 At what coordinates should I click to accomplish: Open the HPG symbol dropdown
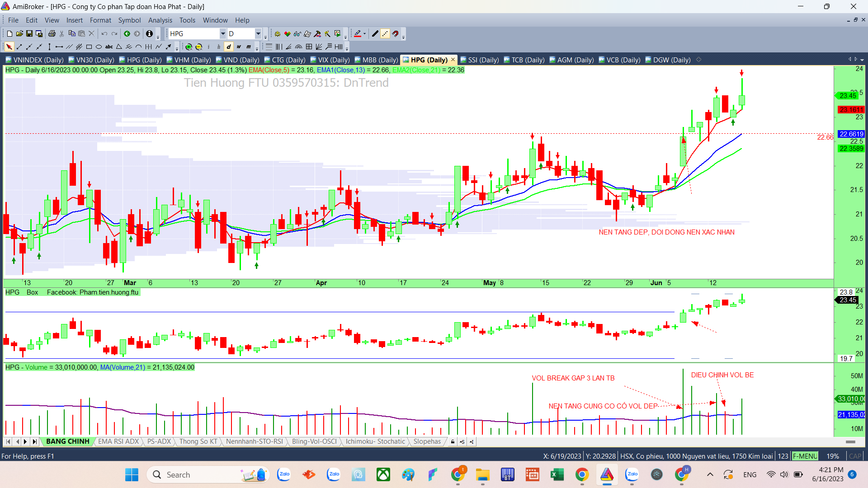[x=222, y=33]
